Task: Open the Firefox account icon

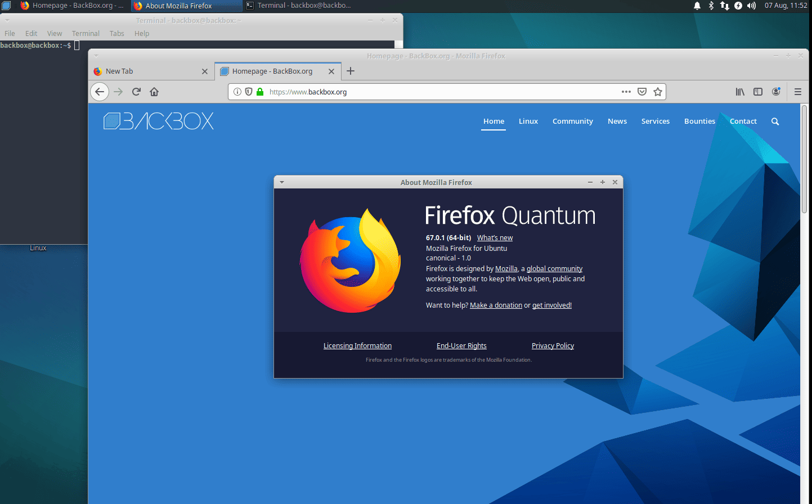Action: tap(776, 92)
